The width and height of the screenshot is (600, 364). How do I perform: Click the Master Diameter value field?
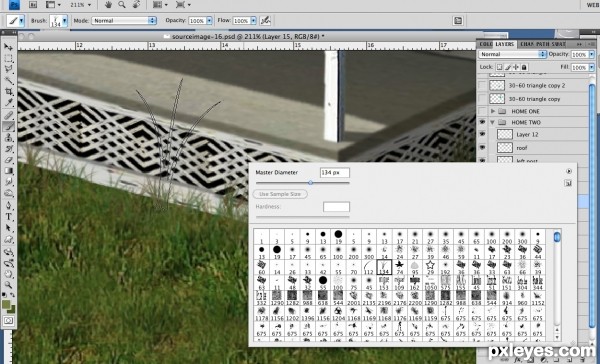coord(335,173)
